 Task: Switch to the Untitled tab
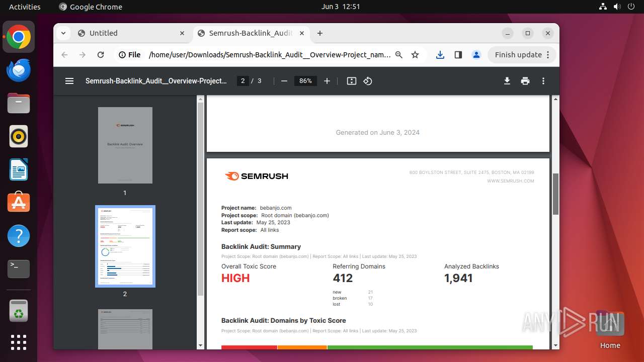pos(132,33)
